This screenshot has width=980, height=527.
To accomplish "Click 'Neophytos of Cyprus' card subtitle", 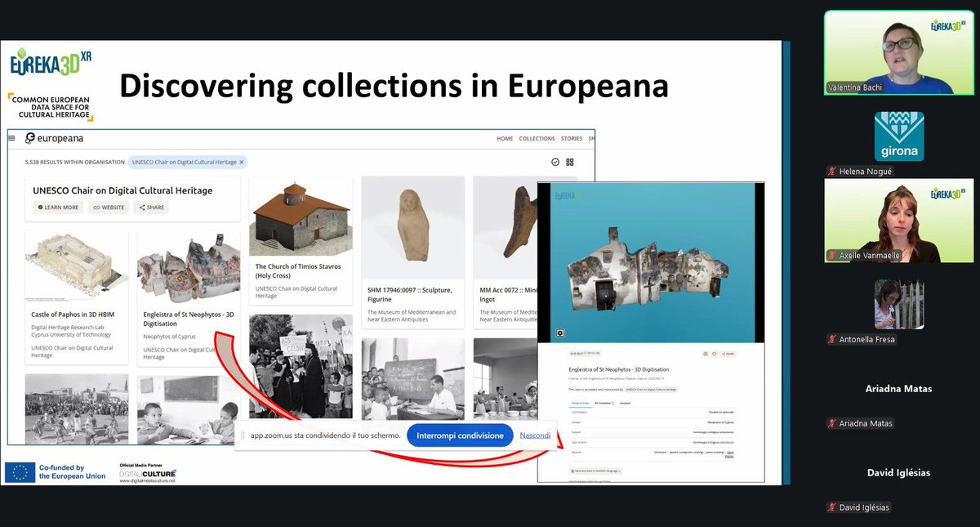I will pos(169,337).
